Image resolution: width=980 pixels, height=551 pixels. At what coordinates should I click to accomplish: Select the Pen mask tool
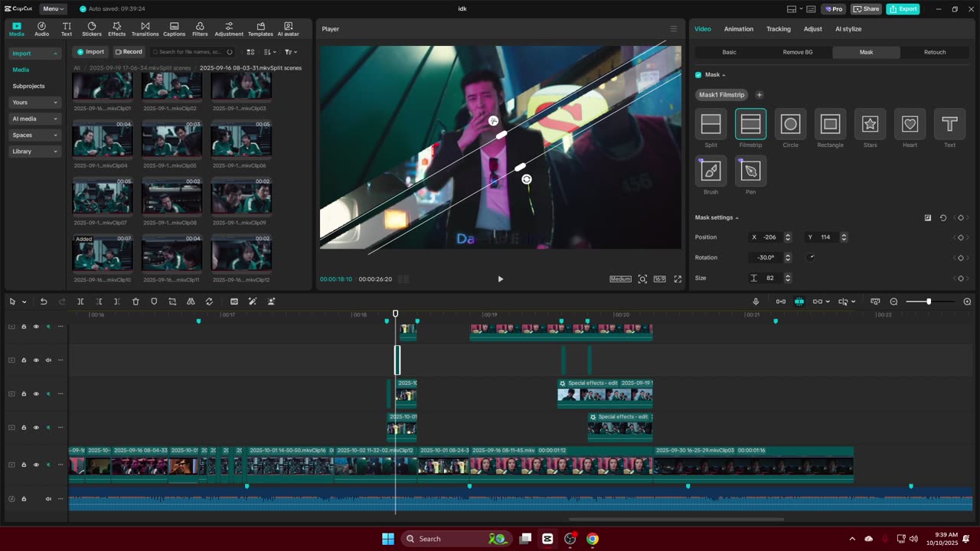pos(750,171)
